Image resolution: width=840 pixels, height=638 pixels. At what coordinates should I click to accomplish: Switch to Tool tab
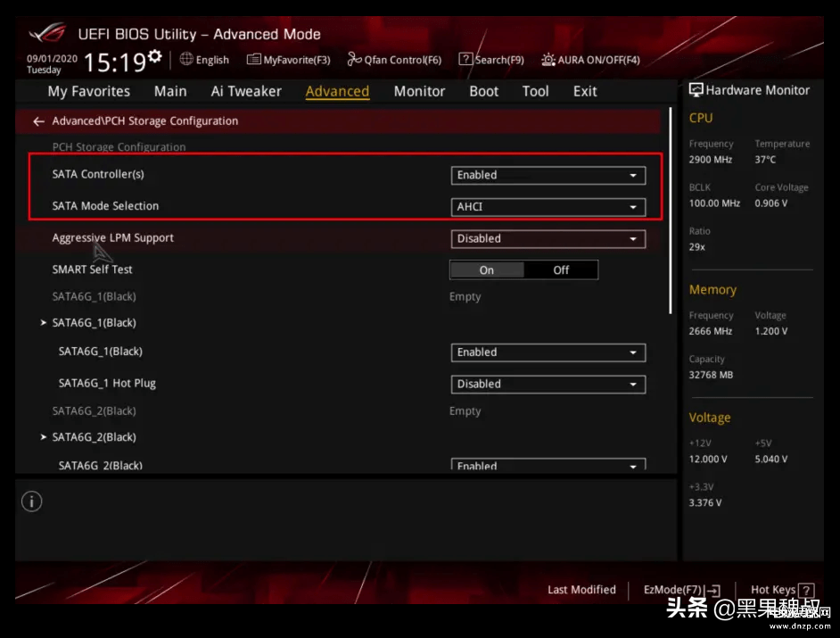coord(535,91)
